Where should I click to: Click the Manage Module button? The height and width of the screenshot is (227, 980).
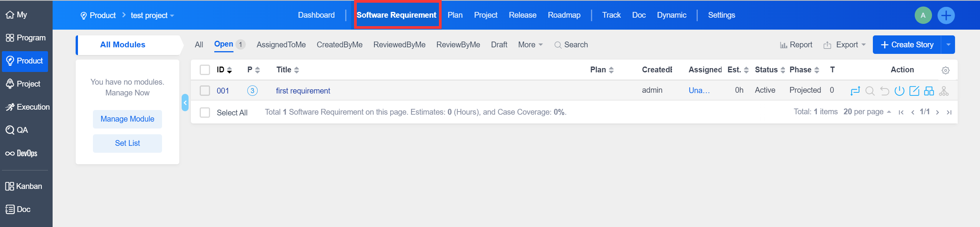127,119
